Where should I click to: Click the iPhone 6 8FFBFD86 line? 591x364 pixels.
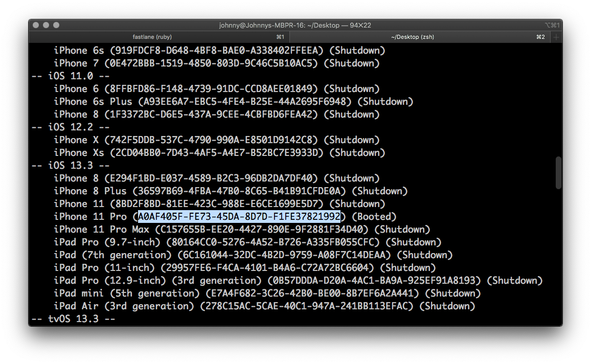[x=216, y=89]
